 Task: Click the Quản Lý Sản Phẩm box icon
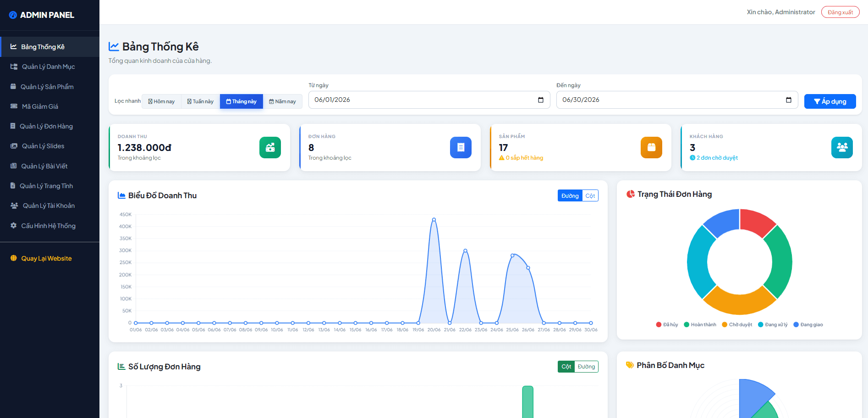14,87
